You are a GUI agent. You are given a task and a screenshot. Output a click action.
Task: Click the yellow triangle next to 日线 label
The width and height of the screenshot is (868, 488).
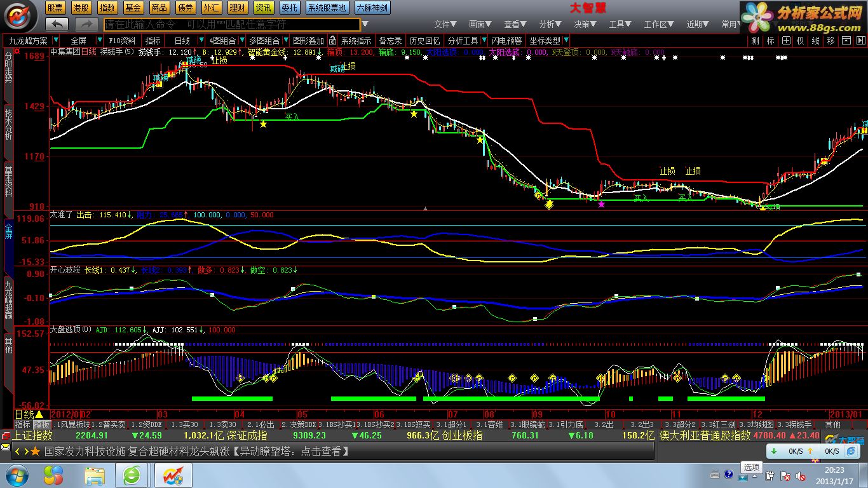pyautogui.click(x=39, y=415)
